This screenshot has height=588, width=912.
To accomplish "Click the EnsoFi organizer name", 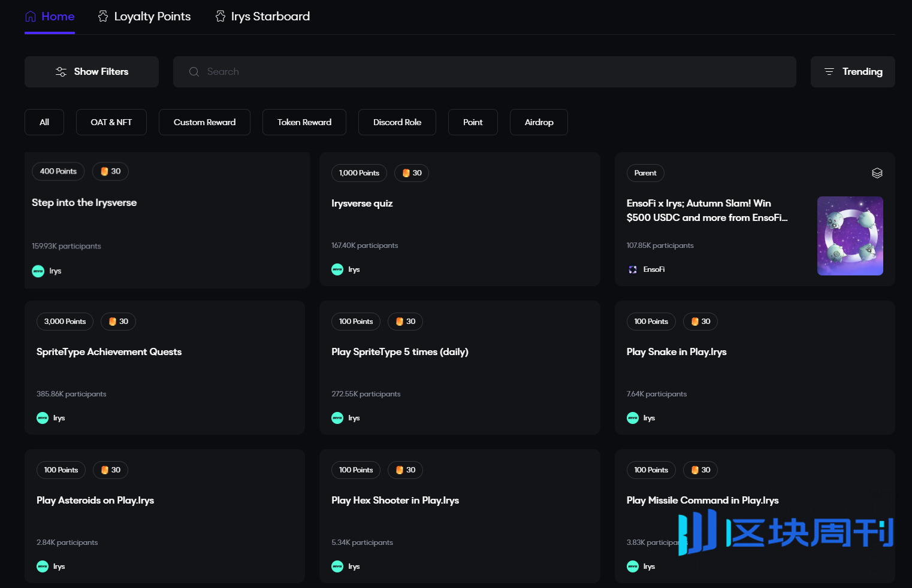I will tap(654, 269).
